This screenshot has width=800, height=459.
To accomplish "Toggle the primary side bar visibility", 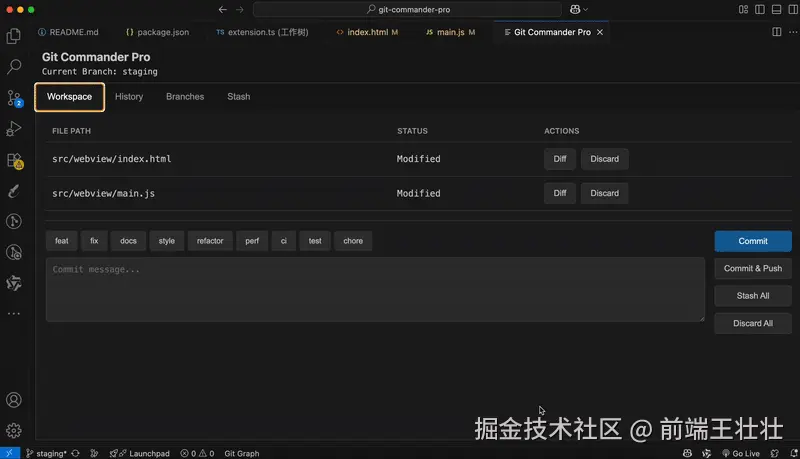I will [760, 9].
